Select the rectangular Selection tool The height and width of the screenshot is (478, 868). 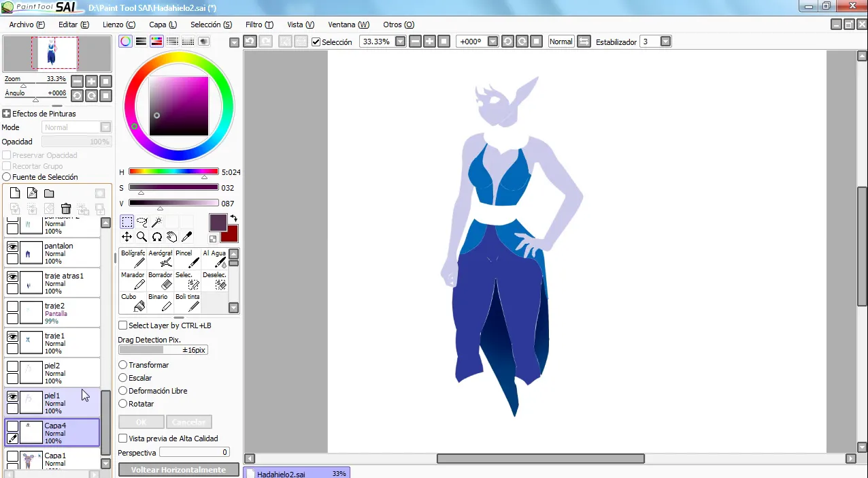[x=127, y=222]
